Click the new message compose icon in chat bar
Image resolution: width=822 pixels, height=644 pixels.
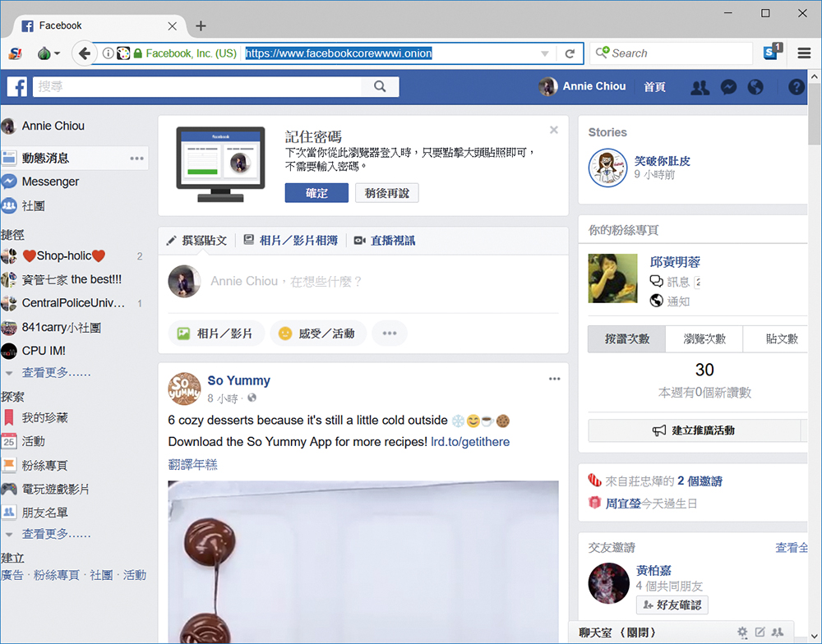tap(760, 632)
